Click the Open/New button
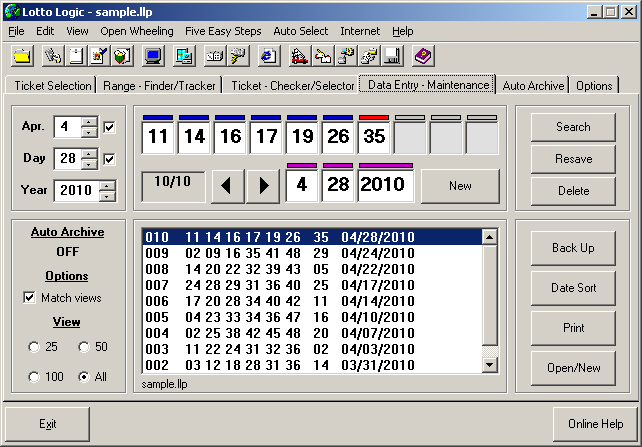 [573, 368]
